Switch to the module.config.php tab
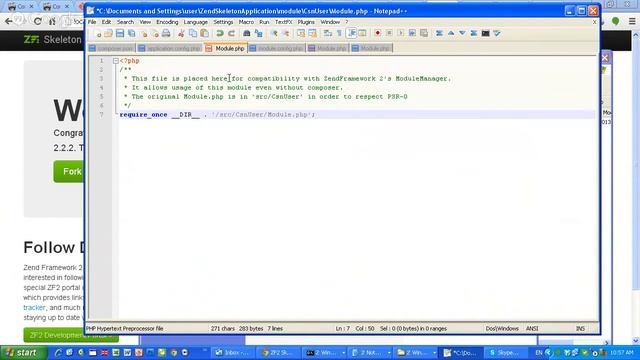Screen dimensions: 640x360 pos(277,49)
